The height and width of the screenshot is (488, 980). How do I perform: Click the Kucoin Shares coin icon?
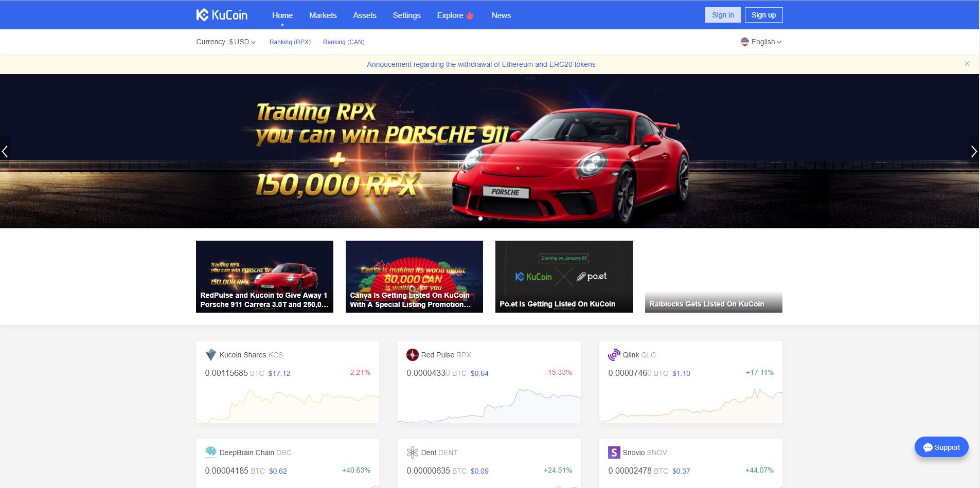point(210,355)
